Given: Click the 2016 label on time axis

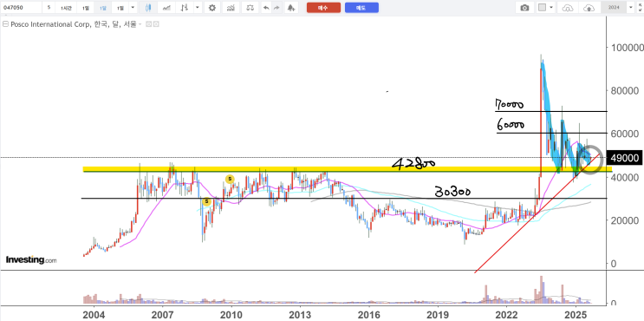Looking at the screenshot, I should pyautogui.click(x=368, y=314).
